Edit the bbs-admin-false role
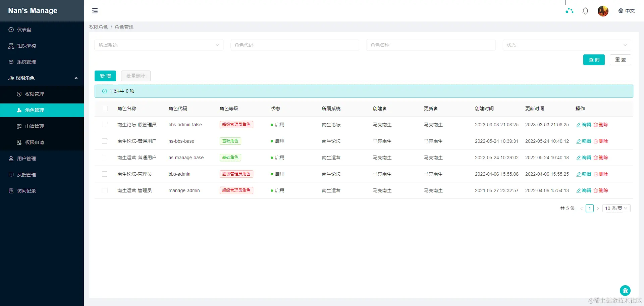 [584, 125]
